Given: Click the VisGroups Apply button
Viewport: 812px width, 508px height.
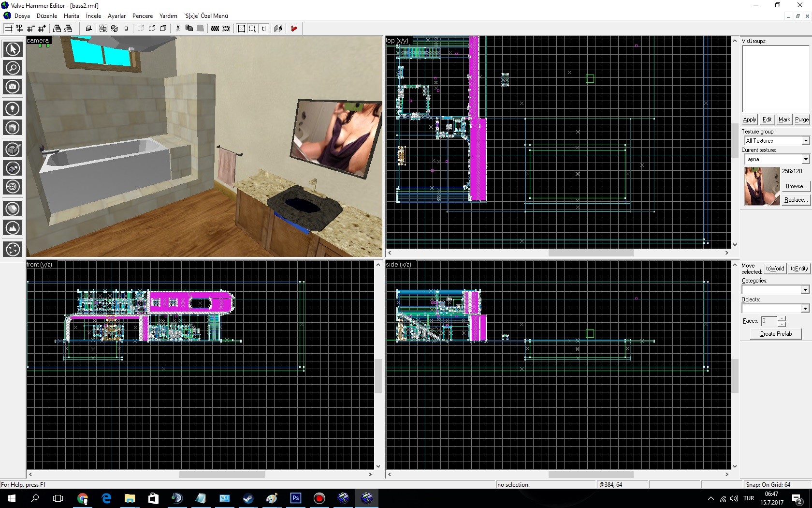Looking at the screenshot, I should click(750, 120).
